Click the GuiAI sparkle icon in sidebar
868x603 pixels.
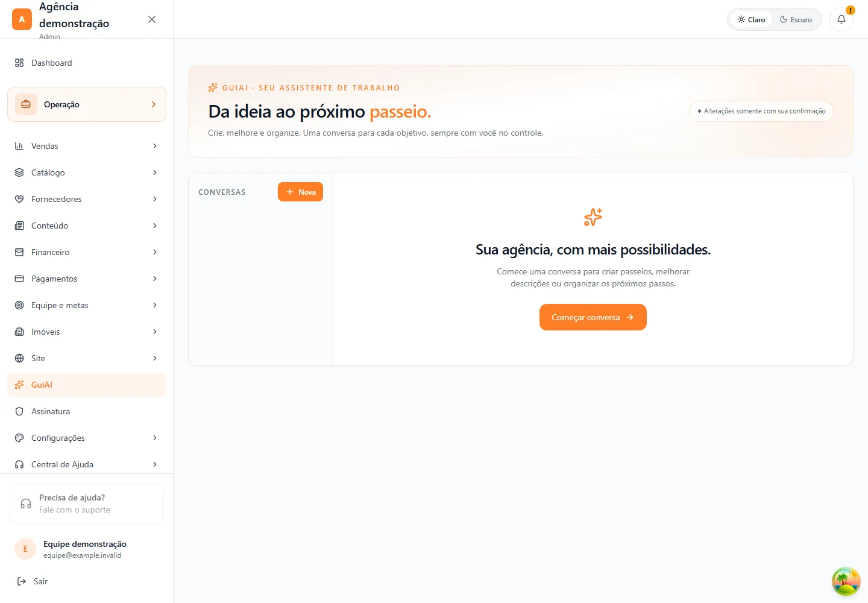pyautogui.click(x=19, y=385)
